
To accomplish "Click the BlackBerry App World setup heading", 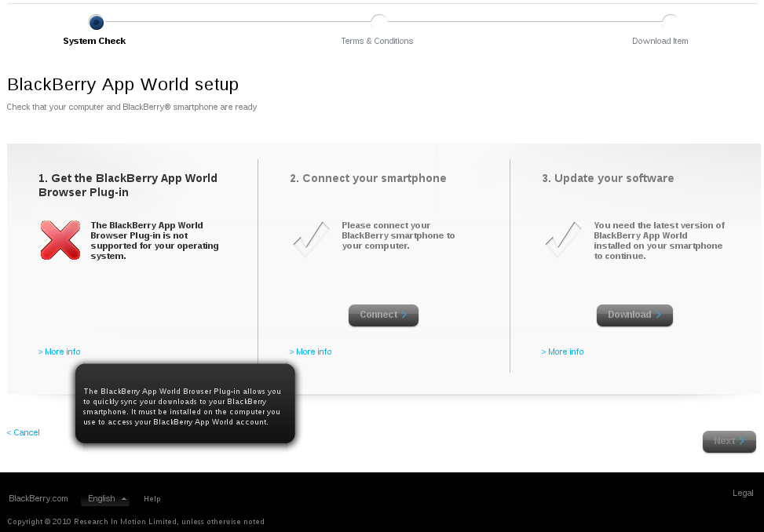I will 122,85.
